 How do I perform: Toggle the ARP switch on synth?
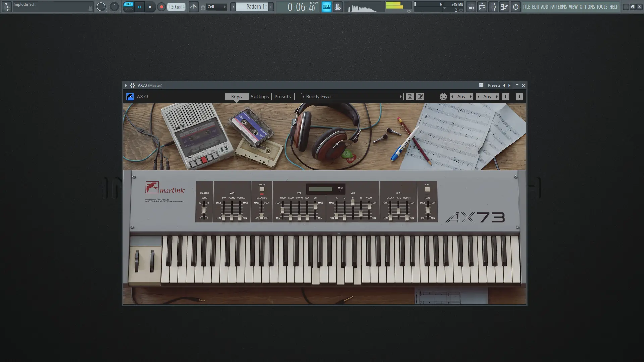[427, 189]
